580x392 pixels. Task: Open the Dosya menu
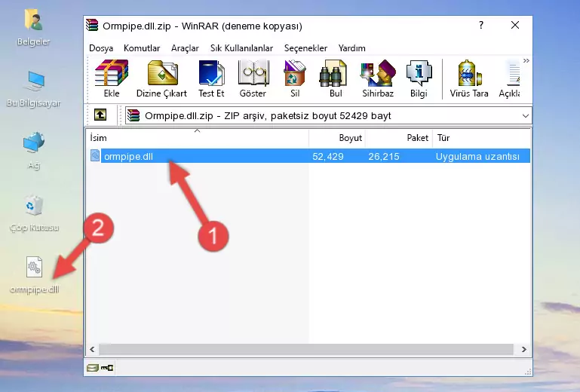click(x=101, y=48)
